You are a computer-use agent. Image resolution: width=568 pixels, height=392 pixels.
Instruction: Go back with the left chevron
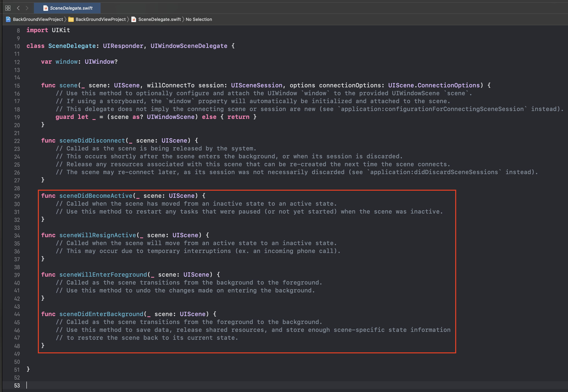(x=18, y=8)
